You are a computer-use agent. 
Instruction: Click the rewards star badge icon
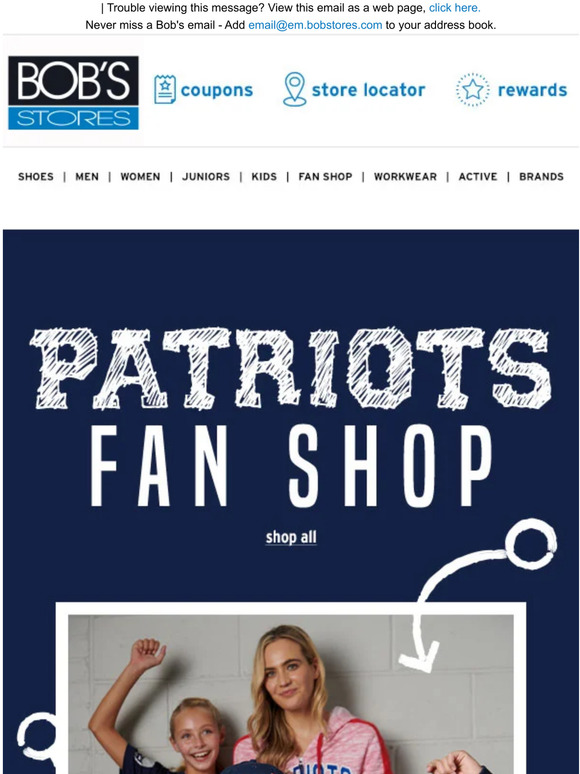tap(473, 89)
